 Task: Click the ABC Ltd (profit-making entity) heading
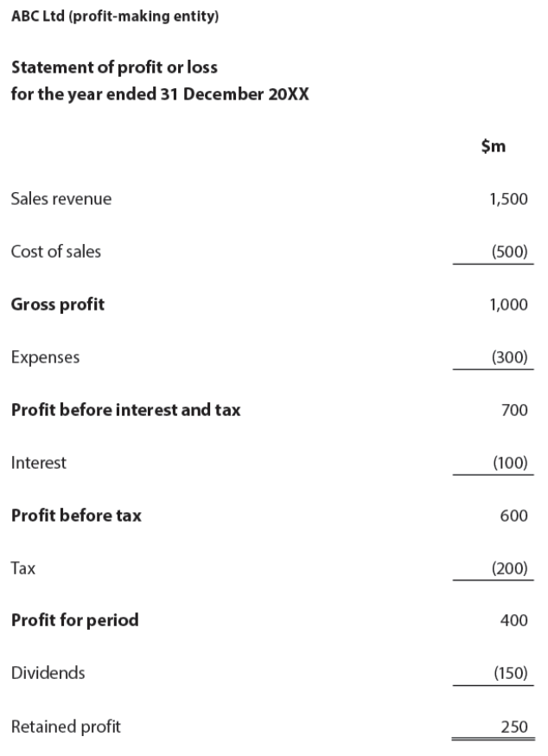point(115,16)
